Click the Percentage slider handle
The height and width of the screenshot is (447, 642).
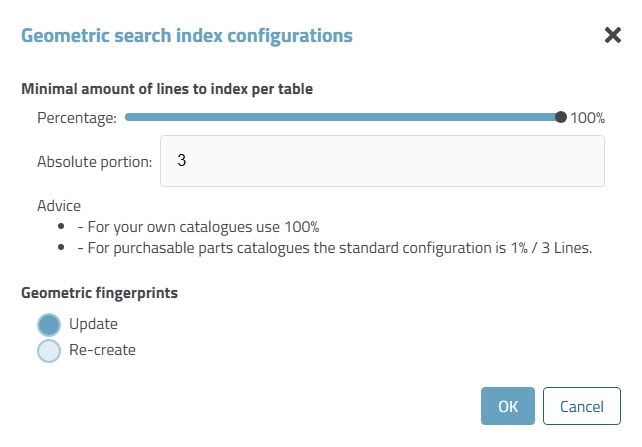pyautogui.click(x=561, y=117)
